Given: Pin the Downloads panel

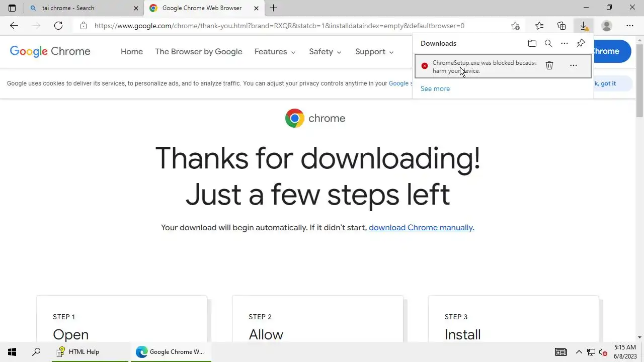Looking at the screenshot, I should coord(581,43).
